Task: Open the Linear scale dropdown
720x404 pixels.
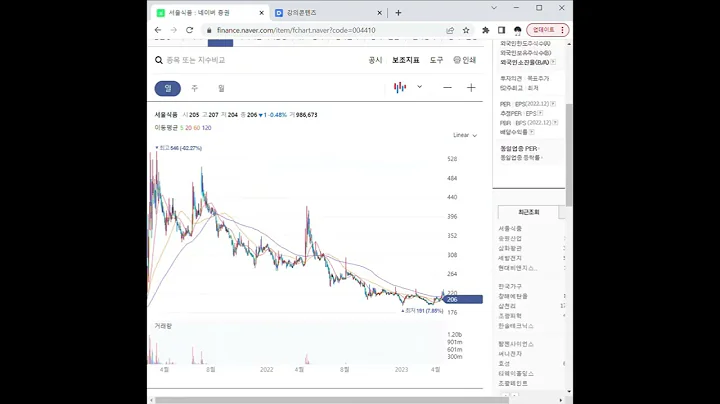Action: tap(465, 135)
